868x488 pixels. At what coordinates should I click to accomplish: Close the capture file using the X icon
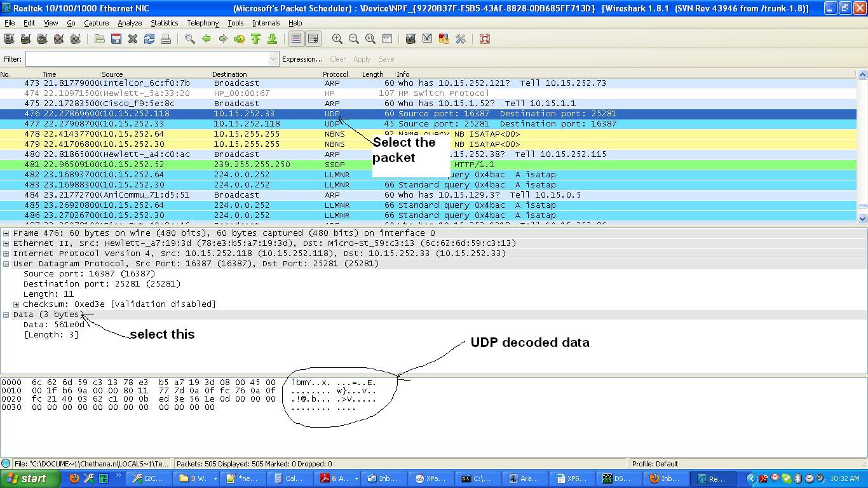click(x=133, y=39)
